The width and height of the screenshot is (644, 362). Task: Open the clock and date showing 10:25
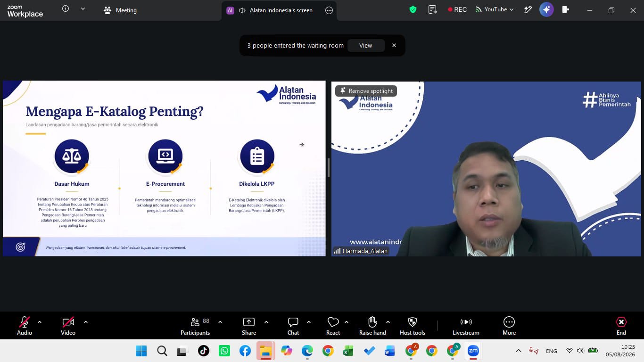click(621, 351)
